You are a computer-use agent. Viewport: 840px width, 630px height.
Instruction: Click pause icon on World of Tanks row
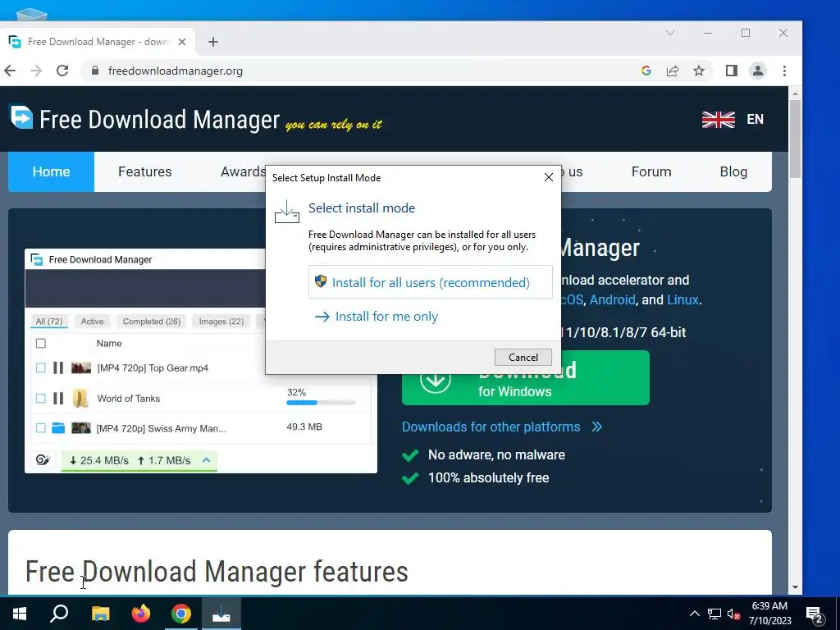click(58, 399)
